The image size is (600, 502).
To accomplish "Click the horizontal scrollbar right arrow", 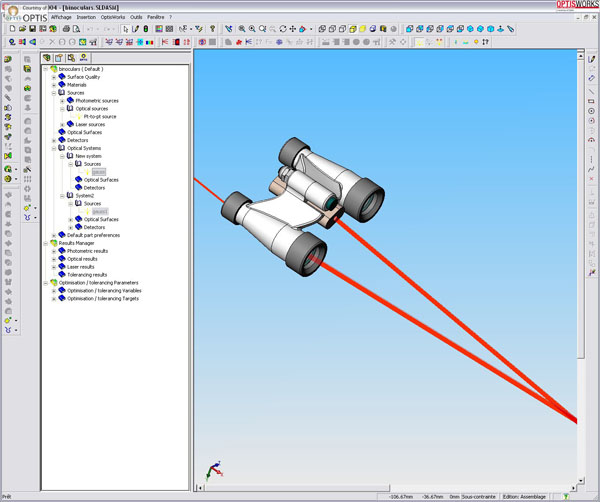I will click(x=573, y=488).
